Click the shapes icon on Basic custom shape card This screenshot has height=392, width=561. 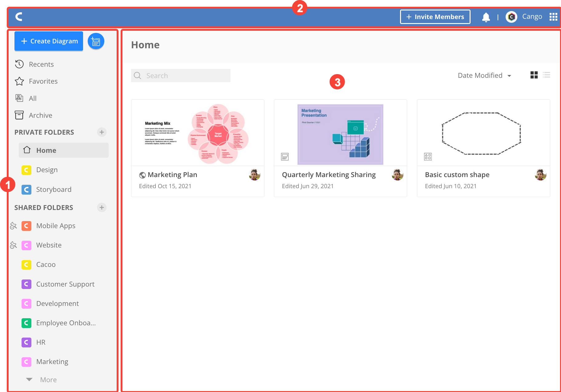(427, 156)
